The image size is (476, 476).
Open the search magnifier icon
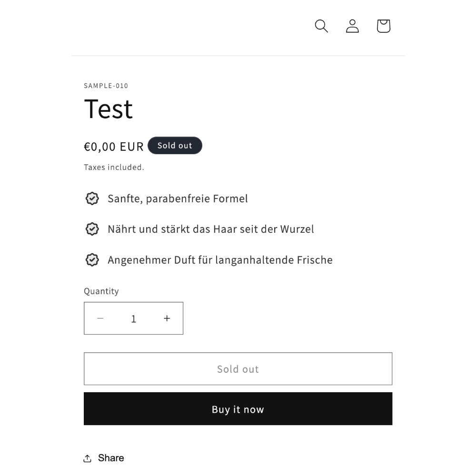pos(321,26)
